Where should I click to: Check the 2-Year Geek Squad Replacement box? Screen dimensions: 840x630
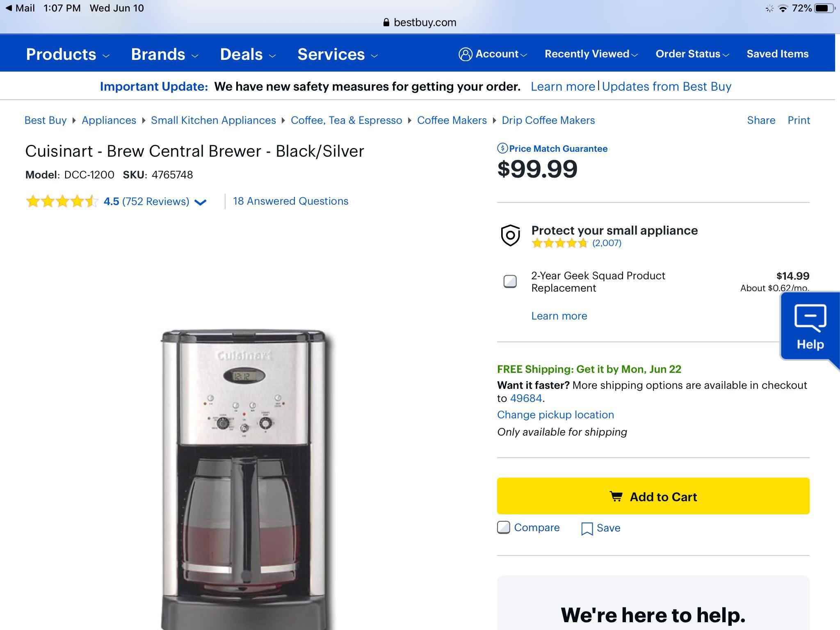click(x=510, y=281)
